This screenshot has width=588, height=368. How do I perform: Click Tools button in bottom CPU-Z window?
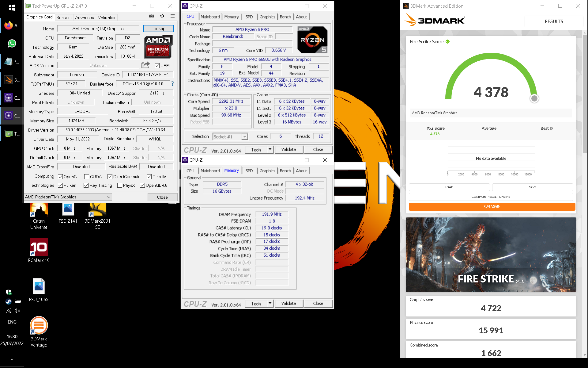click(256, 303)
